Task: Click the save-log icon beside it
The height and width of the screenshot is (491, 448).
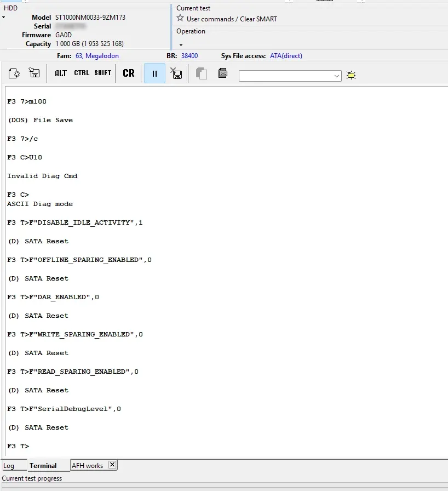Action: [34, 73]
